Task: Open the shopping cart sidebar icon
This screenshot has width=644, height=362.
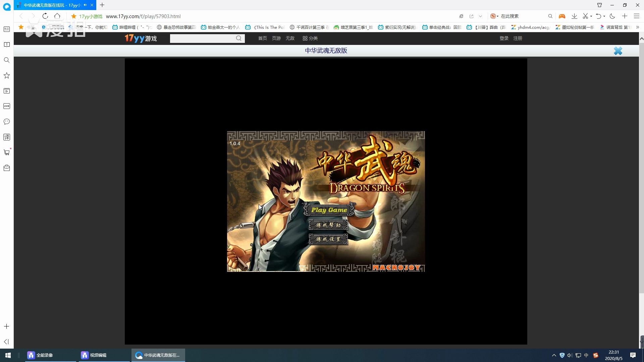Action: click(x=7, y=152)
